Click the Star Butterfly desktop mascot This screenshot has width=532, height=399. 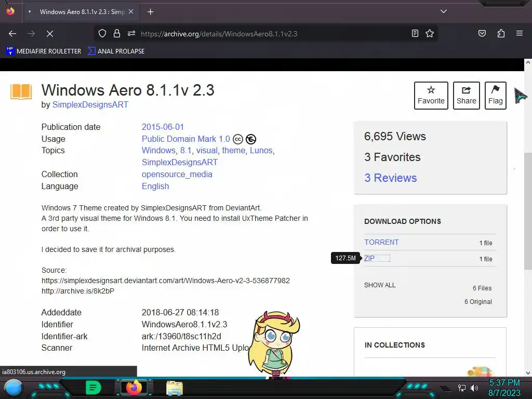point(274,344)
